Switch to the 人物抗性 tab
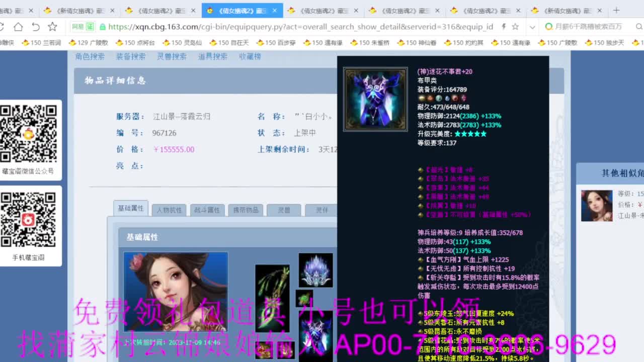Image resolution: width=644 pixels, height=362 pixels. (x=169, y=210)
